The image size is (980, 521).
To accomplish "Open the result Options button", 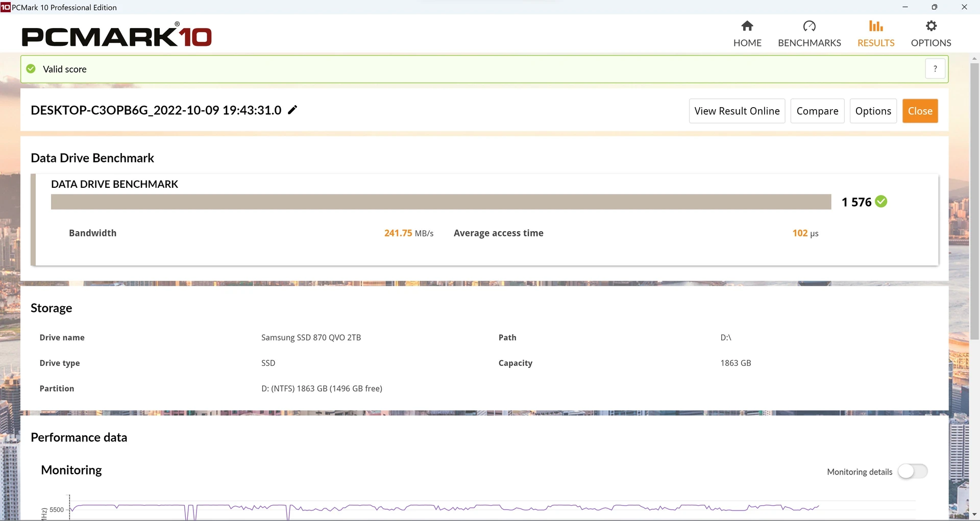I will click(x=873, y=111).
